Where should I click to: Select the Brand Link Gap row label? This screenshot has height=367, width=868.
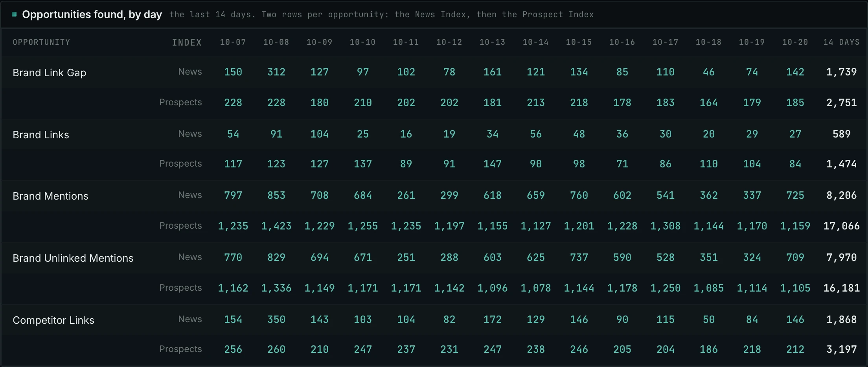(49, 73)
